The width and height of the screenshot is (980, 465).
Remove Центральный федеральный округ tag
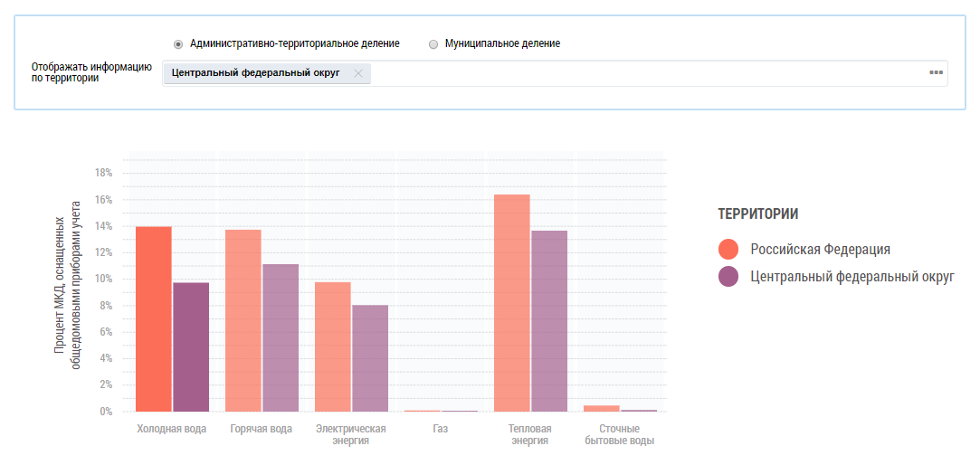point(358,73)
